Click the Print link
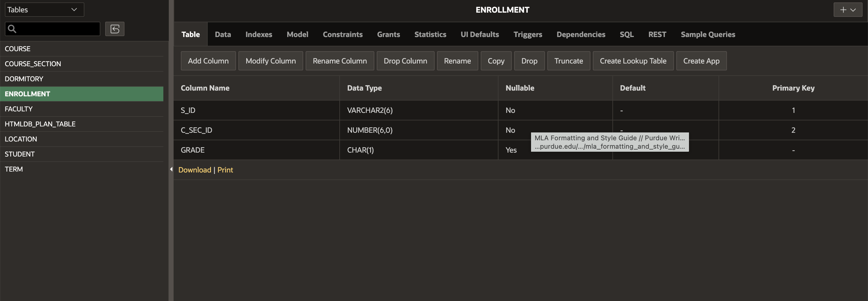Viewport: 868px width, 301px height. (225, 170)
